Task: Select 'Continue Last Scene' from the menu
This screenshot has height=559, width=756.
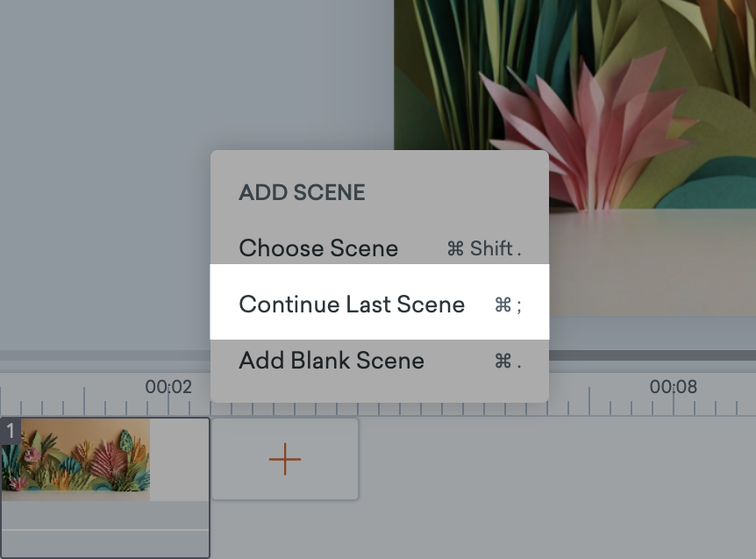Action: click(352, 305)
